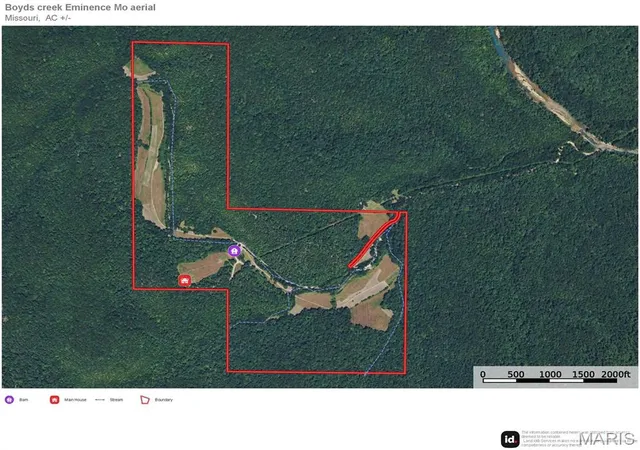The image size is (640, 450).
Task: Click the red main house marker on map
Action: tap(185, 281)
